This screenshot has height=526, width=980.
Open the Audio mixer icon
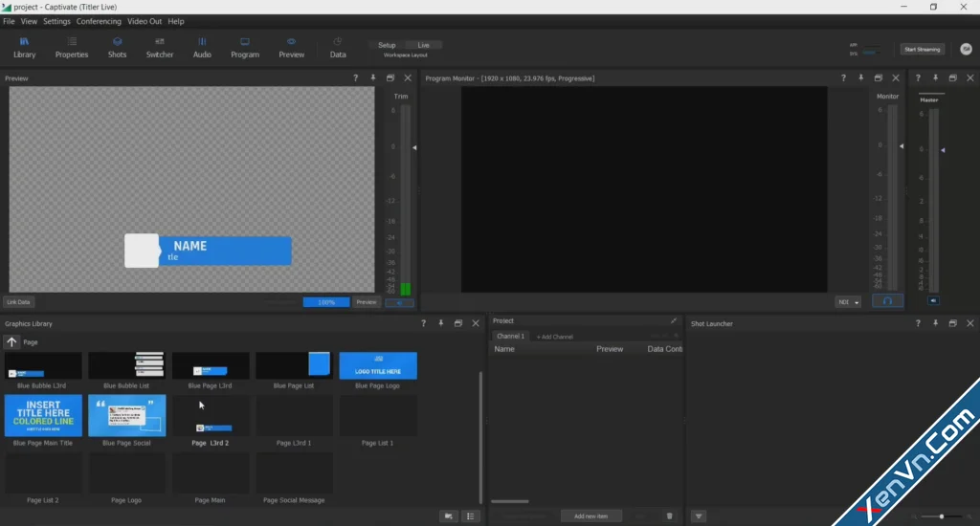[202, 48]
